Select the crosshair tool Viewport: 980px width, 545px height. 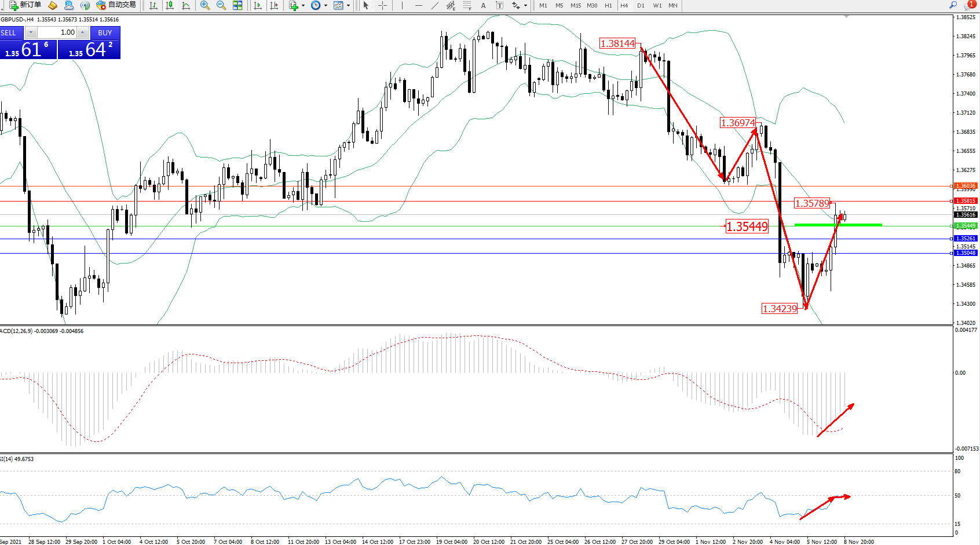(x=383, y=5)
